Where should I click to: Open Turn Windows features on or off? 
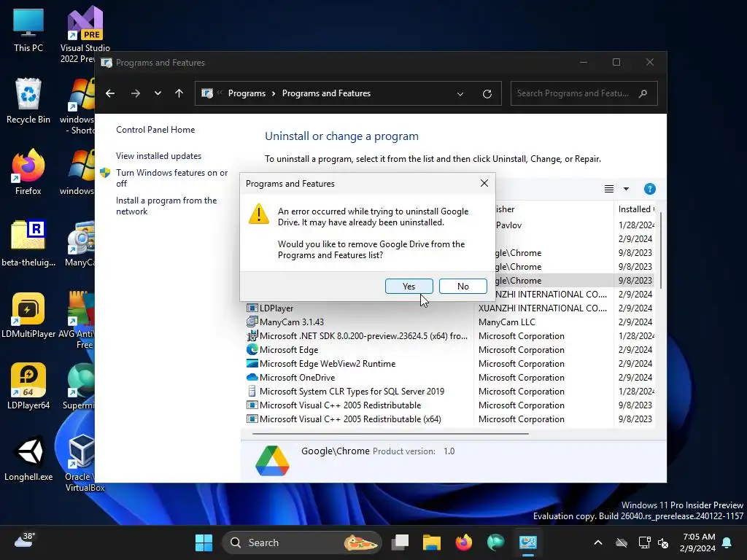coord(172,178)
